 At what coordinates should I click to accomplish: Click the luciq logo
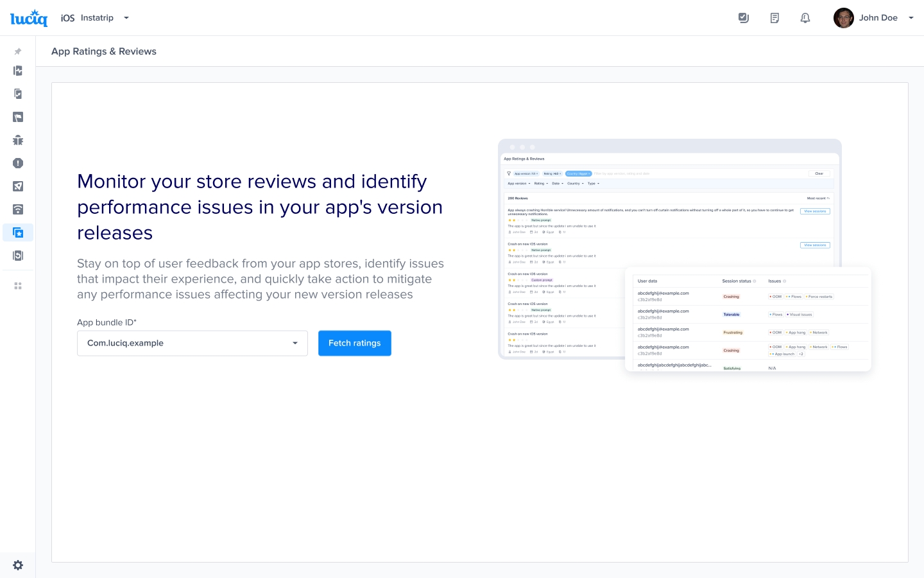[29, 18]
